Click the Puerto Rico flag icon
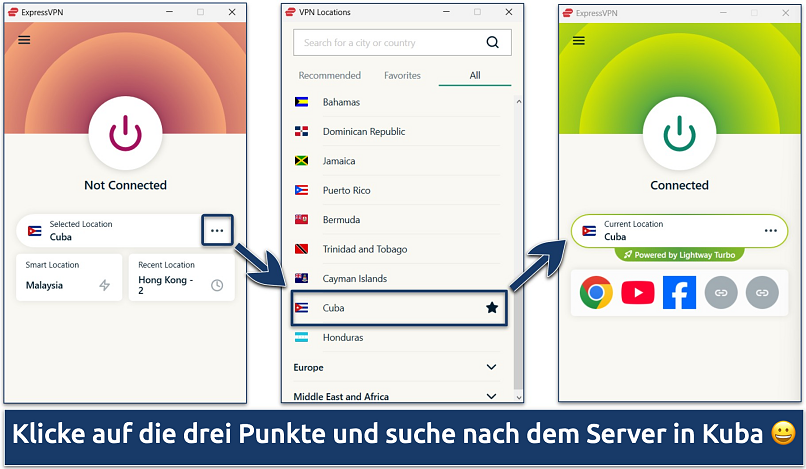Screen dimensions: 806x469 [301, 190]
